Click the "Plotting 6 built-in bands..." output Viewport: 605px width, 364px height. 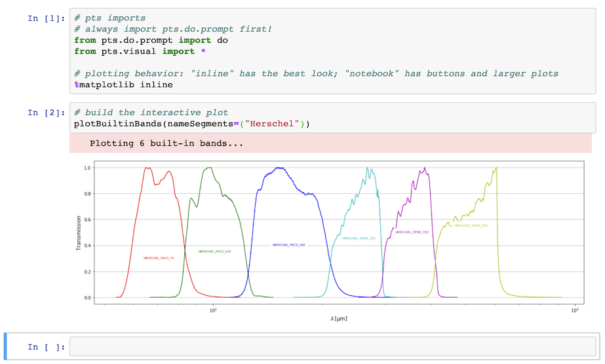point(166,143)
